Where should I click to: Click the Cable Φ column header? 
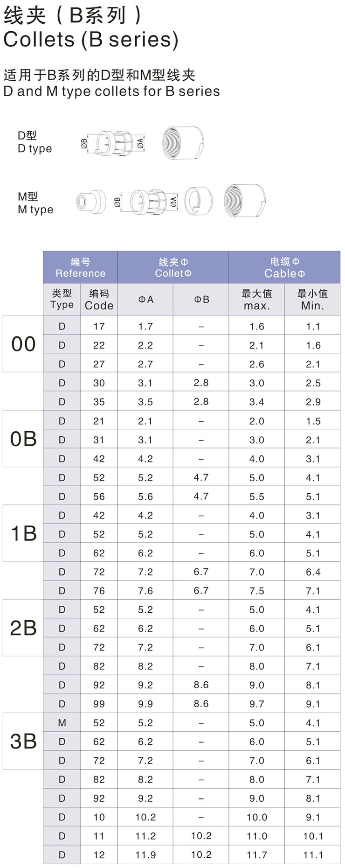pos(284,267)
